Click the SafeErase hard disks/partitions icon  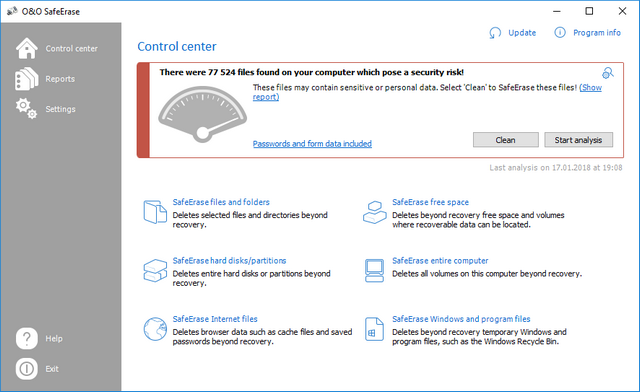pyautogui.click(x=155, y=270)
